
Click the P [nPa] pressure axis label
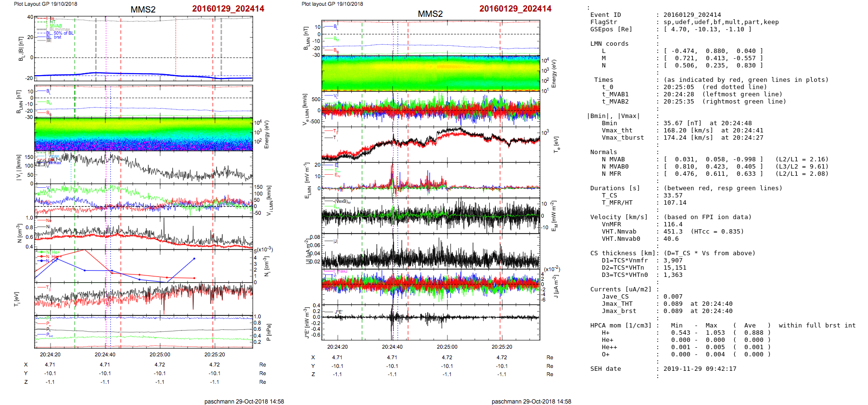coord(269,332)
